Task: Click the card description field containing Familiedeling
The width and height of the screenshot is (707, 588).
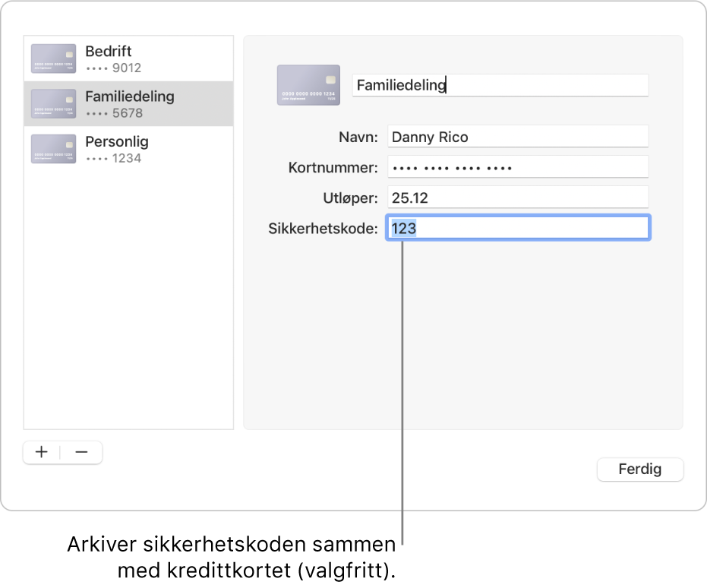Action: click(500, 85)
